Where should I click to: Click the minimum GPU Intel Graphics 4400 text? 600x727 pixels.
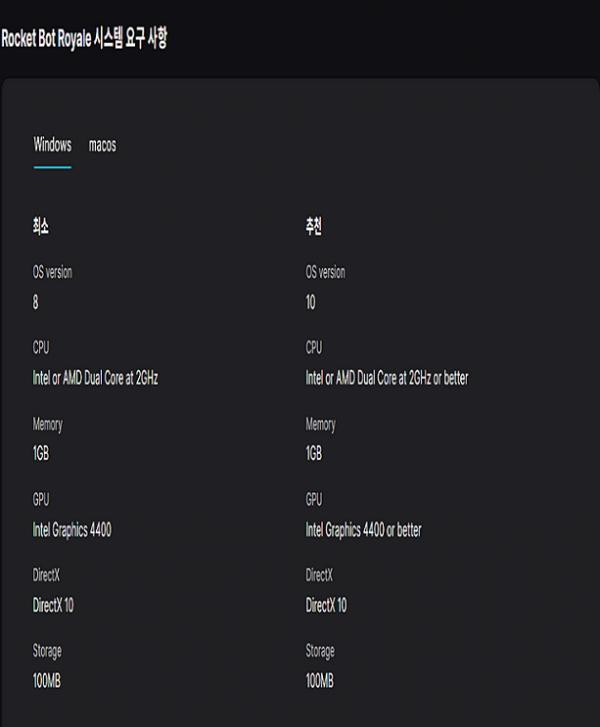pyautogui.click(x=72, y=530)
